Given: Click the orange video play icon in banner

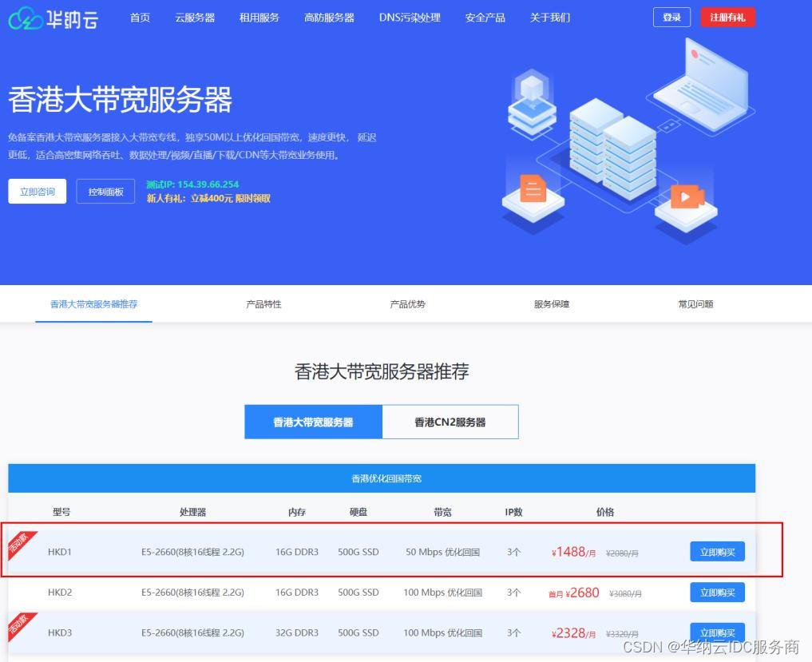Looking at the screenshot, I should click(x=687, y=196).
